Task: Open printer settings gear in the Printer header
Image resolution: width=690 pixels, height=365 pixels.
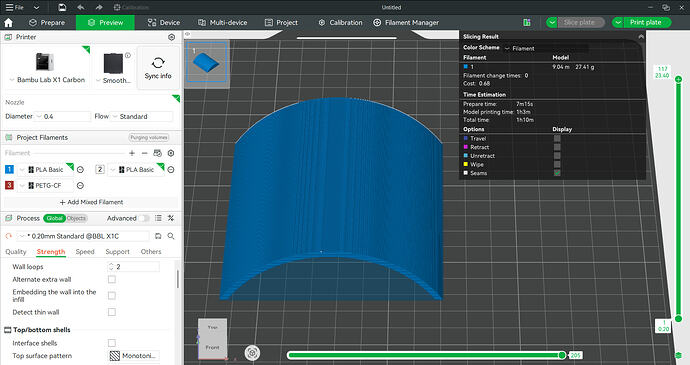Action: [172, 37]
